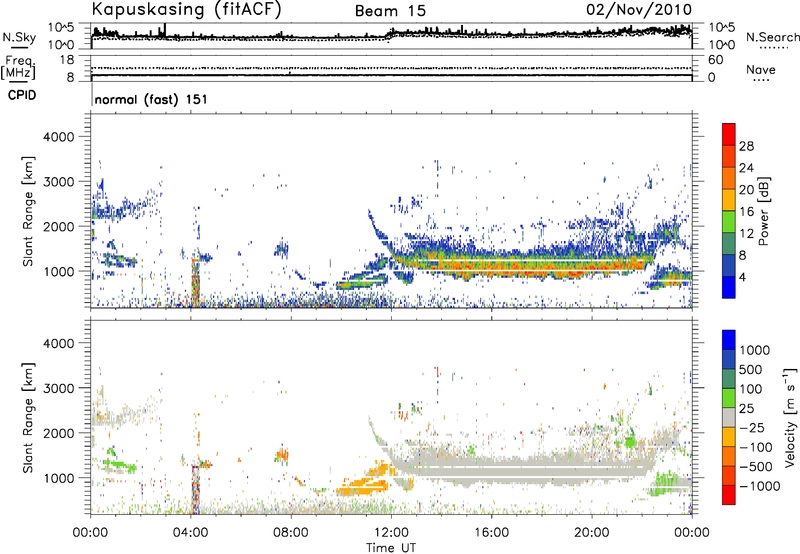Select the -25 tick on the Velocity color bar
800x554 pixels.
752,428
